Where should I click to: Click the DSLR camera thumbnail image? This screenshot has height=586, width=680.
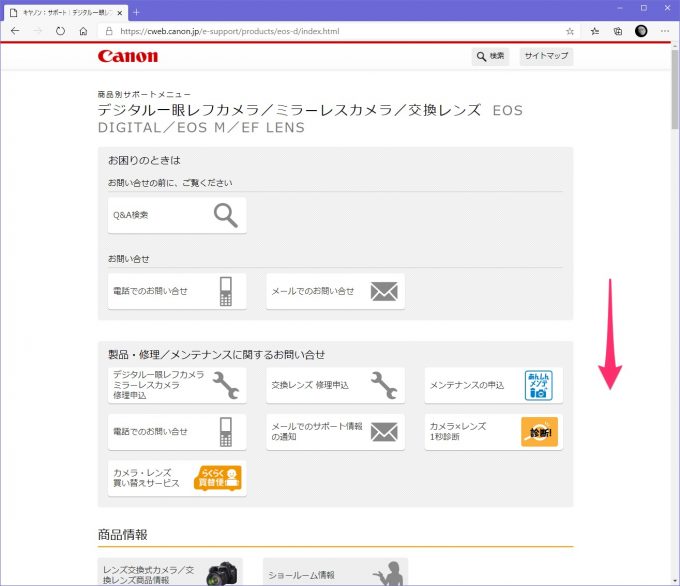tap(222, 573)
